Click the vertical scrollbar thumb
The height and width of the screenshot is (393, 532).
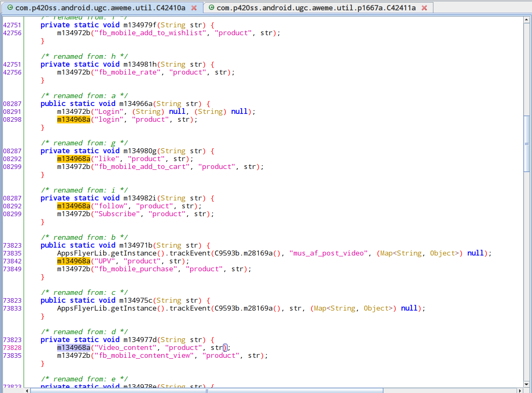coord(527,144)
